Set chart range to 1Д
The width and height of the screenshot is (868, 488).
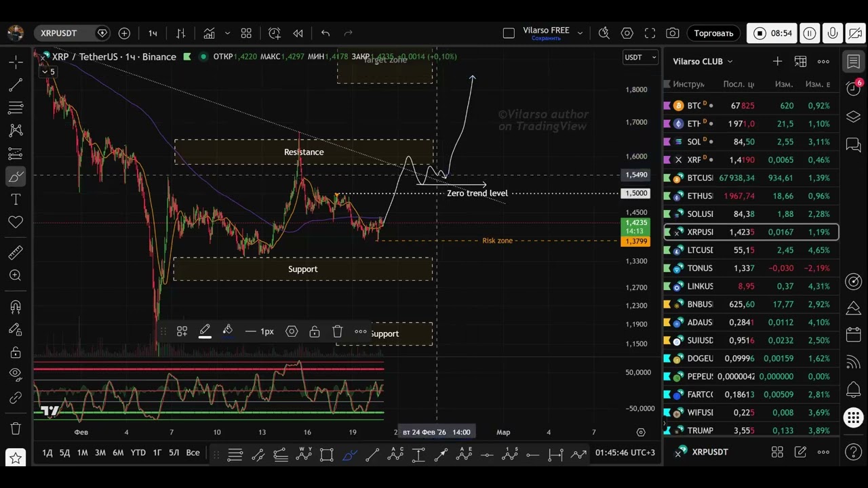[47, 452]
